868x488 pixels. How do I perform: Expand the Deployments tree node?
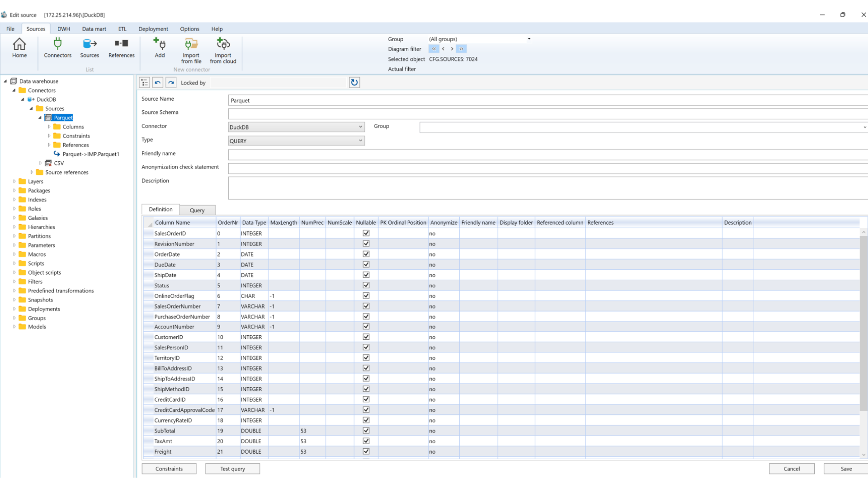coord(14,309)
